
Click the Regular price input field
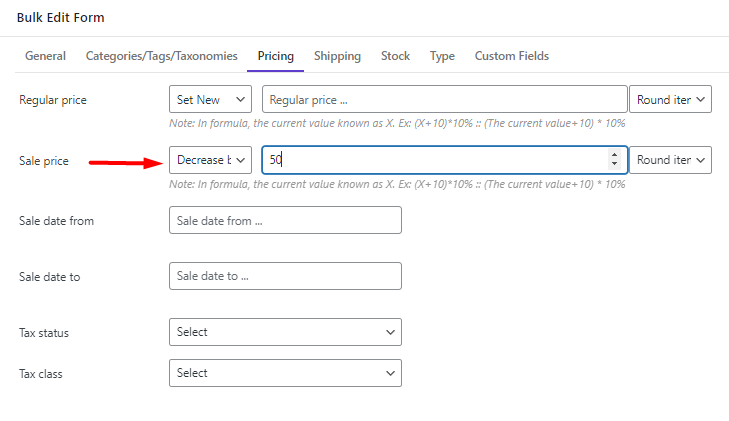[444, 99]
